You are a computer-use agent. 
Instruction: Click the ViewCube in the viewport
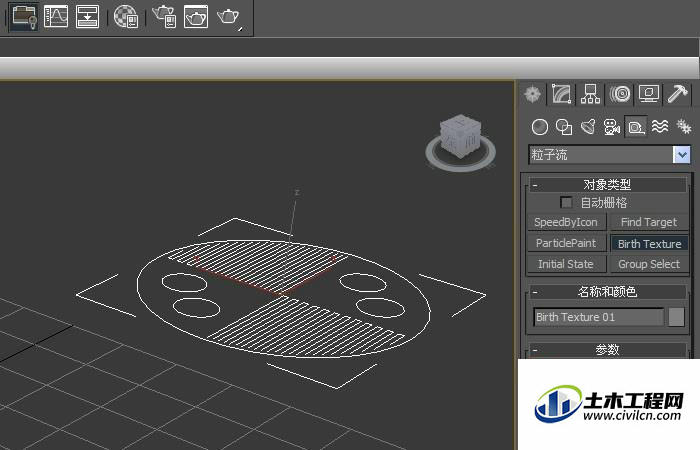(461, 136)
